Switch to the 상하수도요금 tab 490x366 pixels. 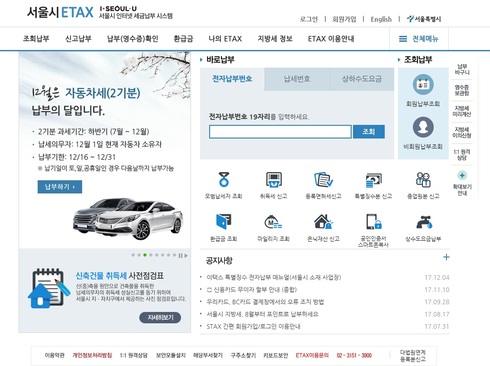[x=362, y=79]
